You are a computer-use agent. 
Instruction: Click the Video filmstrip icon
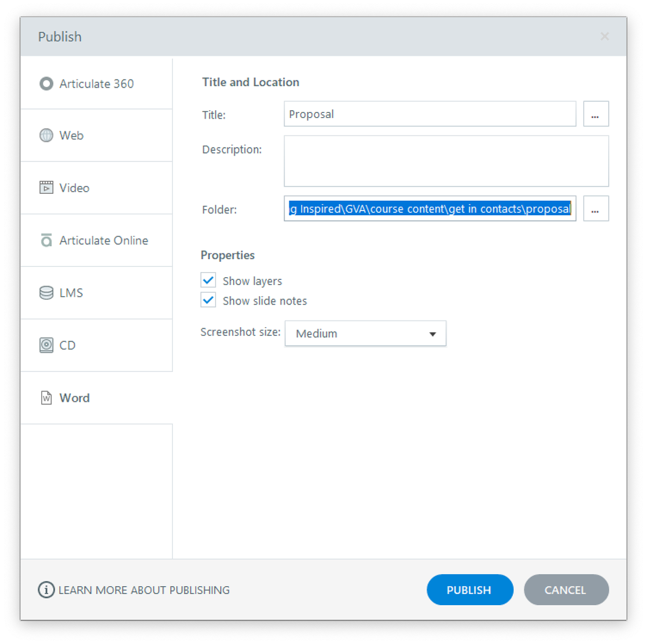tap(46, 188)
